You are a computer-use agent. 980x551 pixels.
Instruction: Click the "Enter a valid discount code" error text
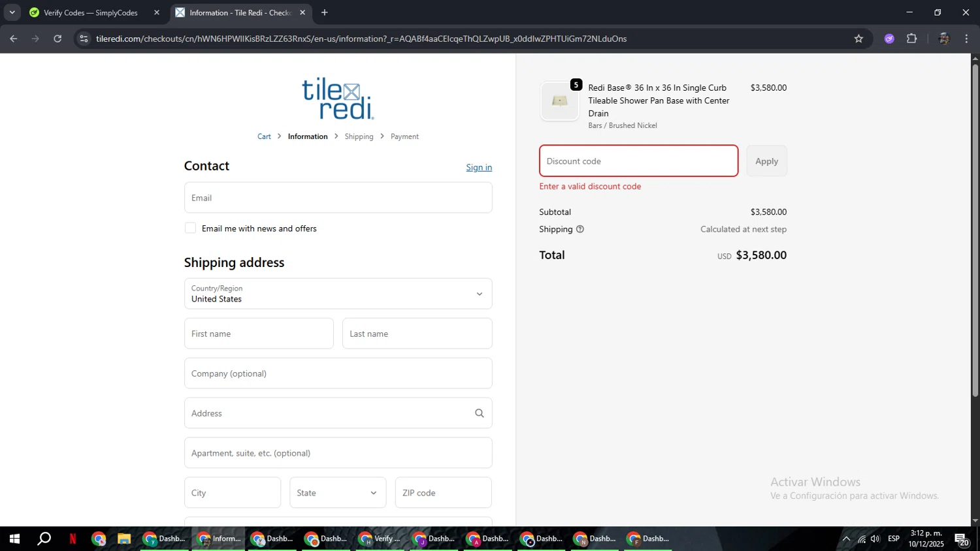coord(590,186)
